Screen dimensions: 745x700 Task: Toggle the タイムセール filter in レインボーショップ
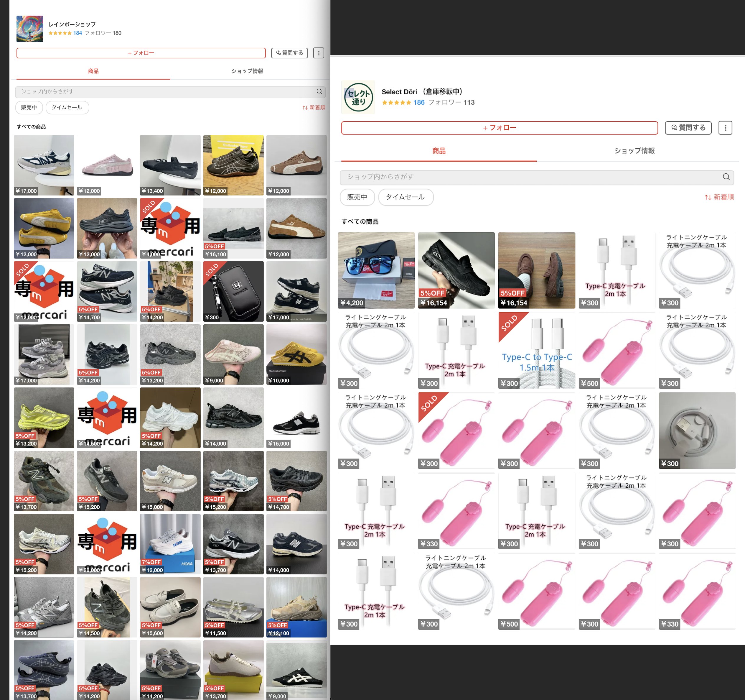coord(67,108)
